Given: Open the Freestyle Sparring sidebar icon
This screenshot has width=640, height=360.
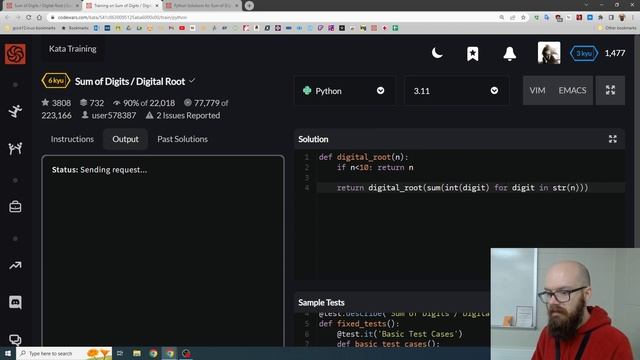Looking at the screenshot, I should pos(15,149).
